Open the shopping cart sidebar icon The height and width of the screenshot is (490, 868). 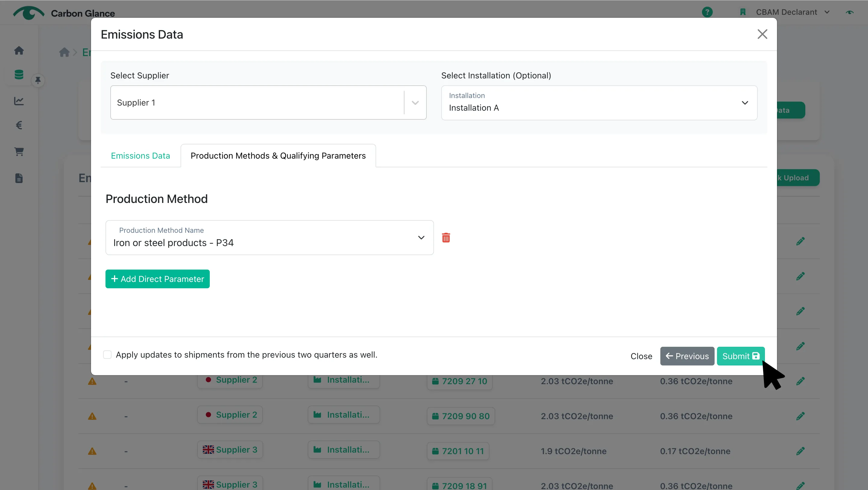tap(19, 152)
